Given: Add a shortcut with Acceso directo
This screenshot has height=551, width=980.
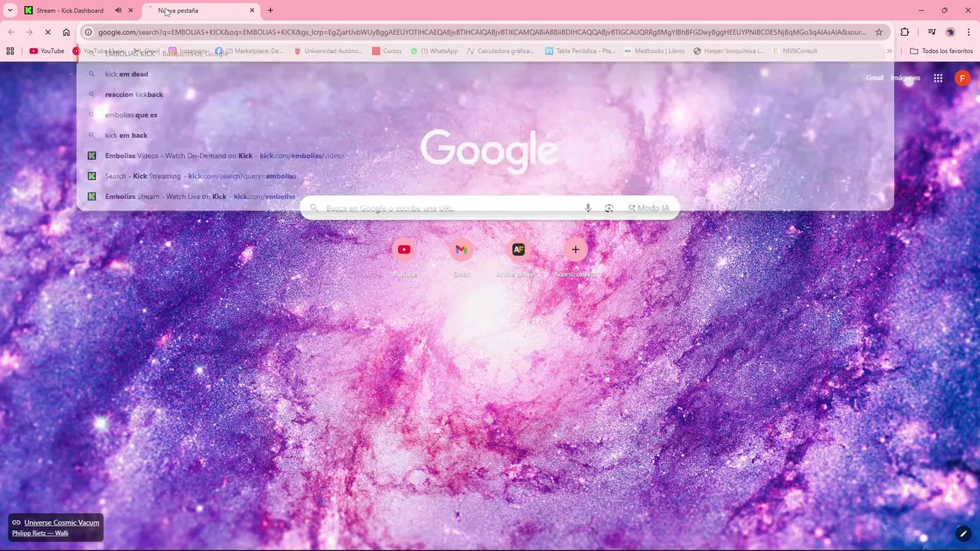Looking at the screenshot, I should (x=576, y=256).
